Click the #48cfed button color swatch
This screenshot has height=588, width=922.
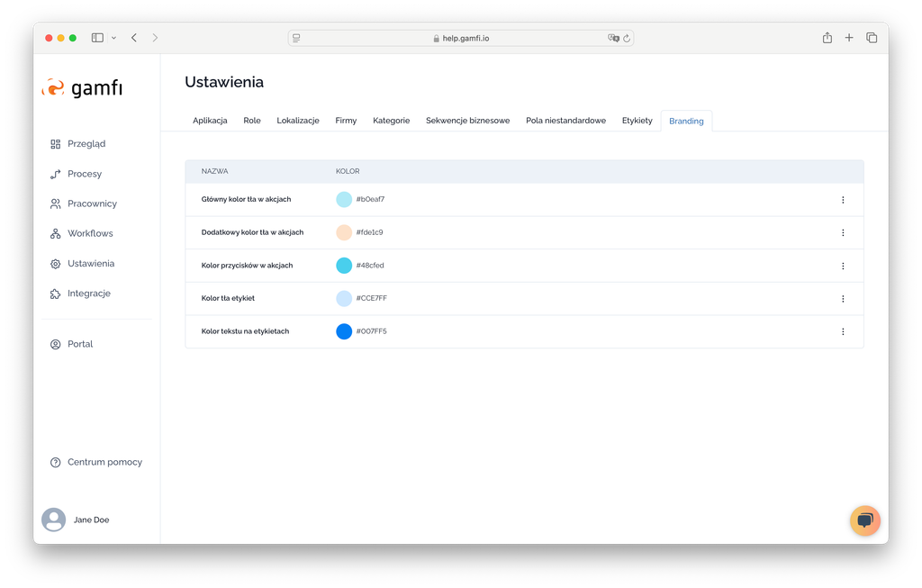point(344,266)
